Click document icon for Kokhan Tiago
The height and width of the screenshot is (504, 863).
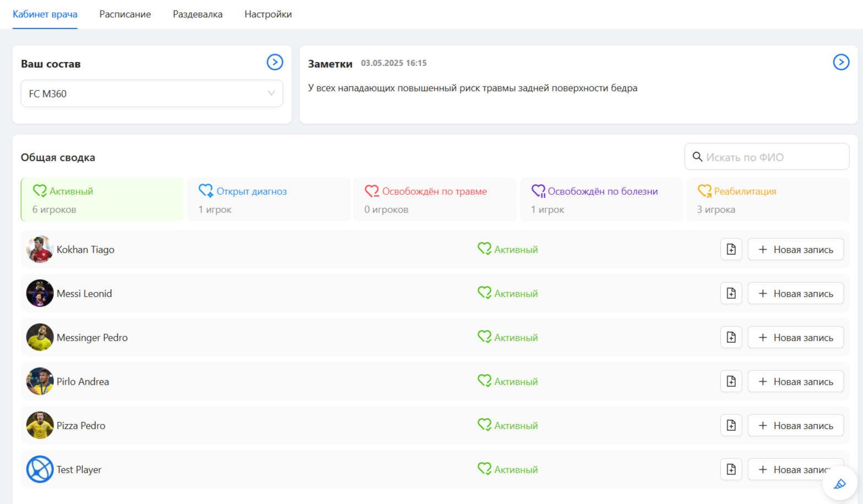click(x=731, y=249)
